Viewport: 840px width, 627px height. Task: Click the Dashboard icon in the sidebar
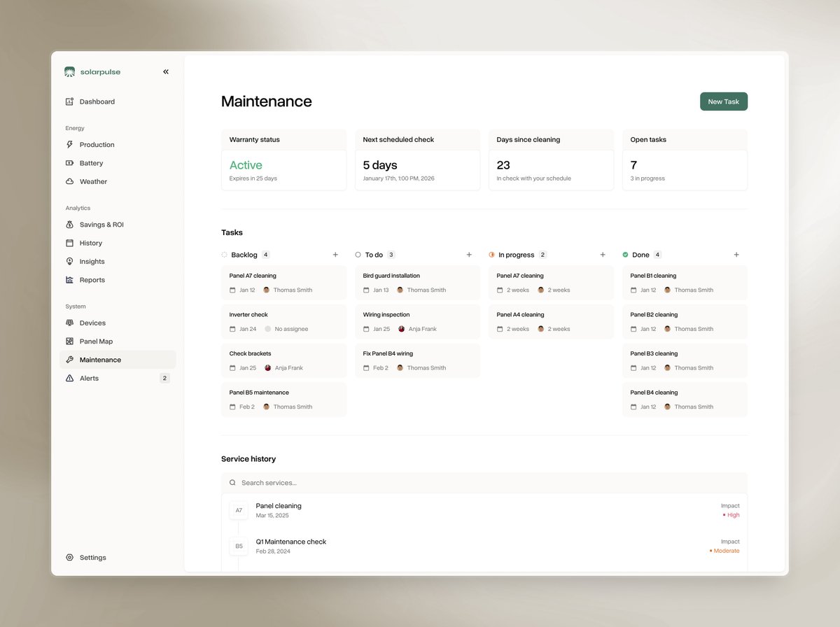(69, 101)
